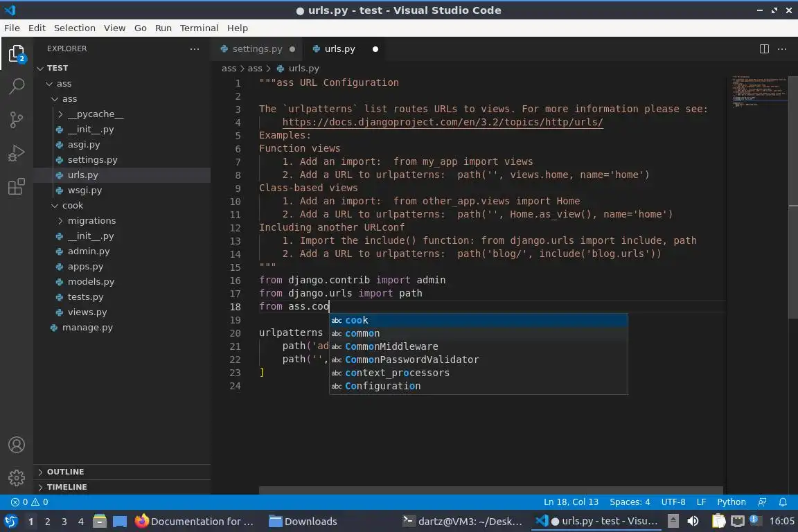
Task: Expand the TIMELINE section
Action: point(122,487)
